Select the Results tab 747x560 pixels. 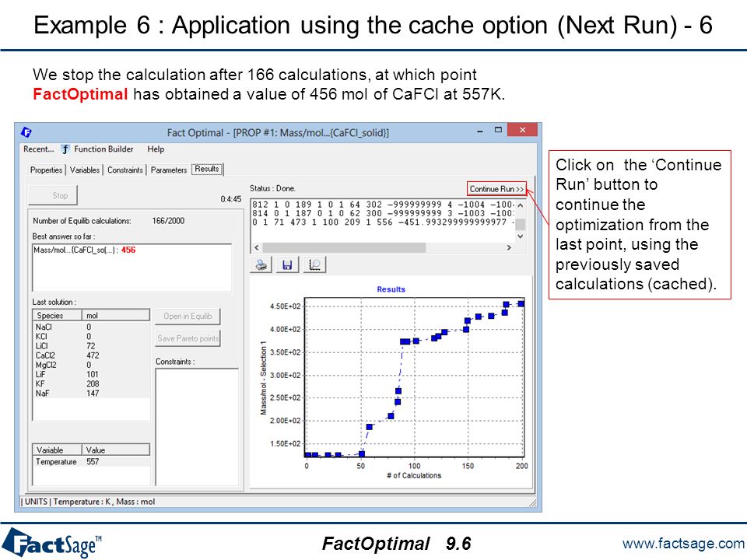pos(207,169)
